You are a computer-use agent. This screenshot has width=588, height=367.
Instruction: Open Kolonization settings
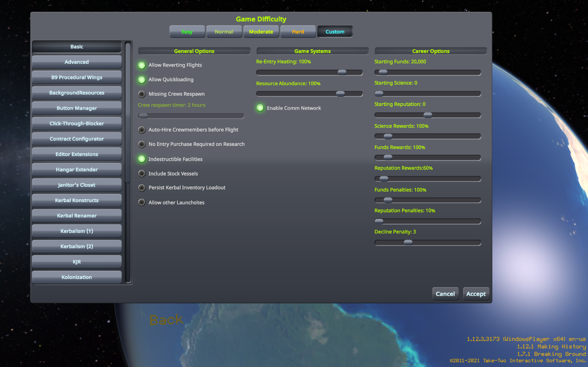pos(77,277)
